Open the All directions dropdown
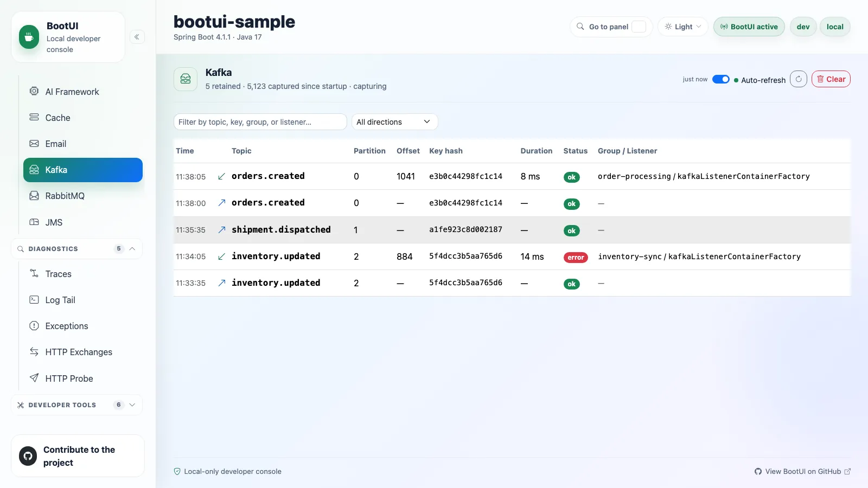Viewport: 868px width, 488px height. pos(394,122)
